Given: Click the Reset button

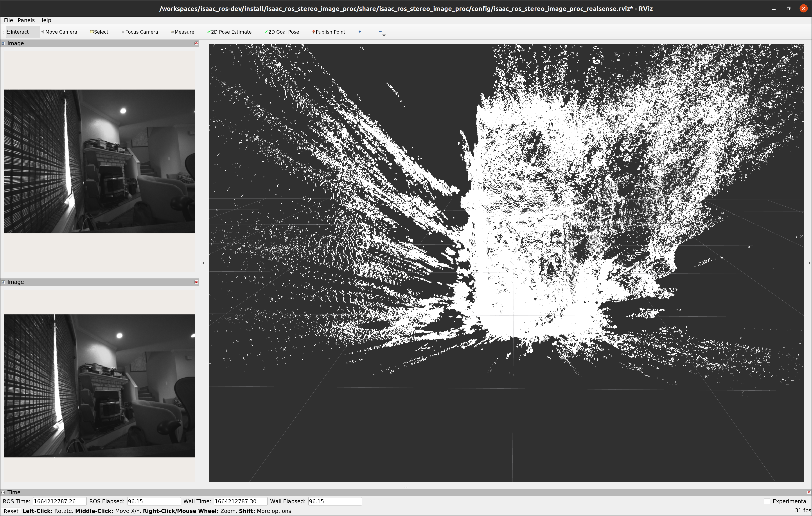Looking at the screenshot, I should [11, 511].
